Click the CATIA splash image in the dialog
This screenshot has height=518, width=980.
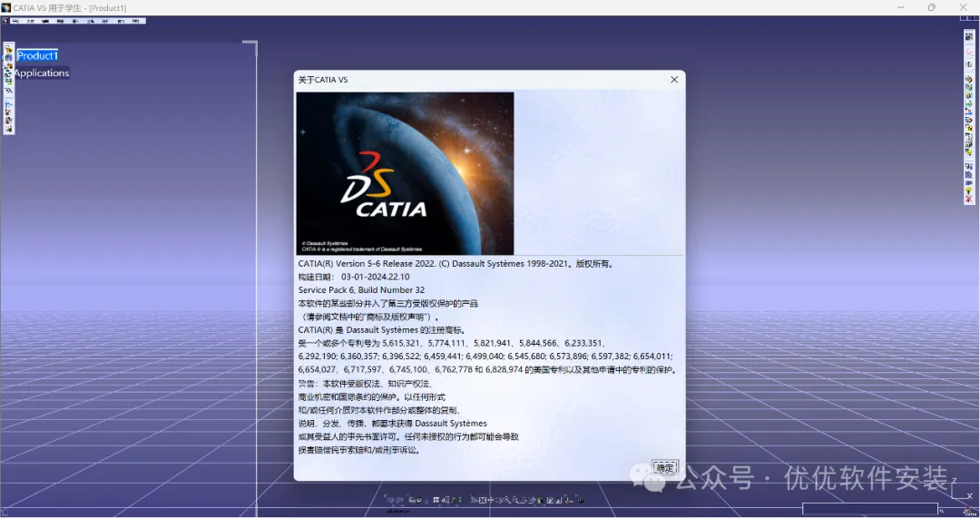(x=405, y=173)
